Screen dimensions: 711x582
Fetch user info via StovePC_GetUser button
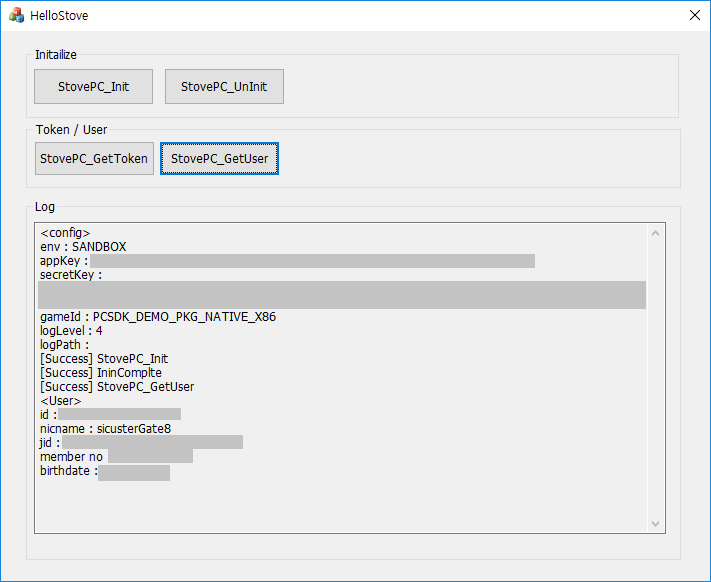[219, 159]
